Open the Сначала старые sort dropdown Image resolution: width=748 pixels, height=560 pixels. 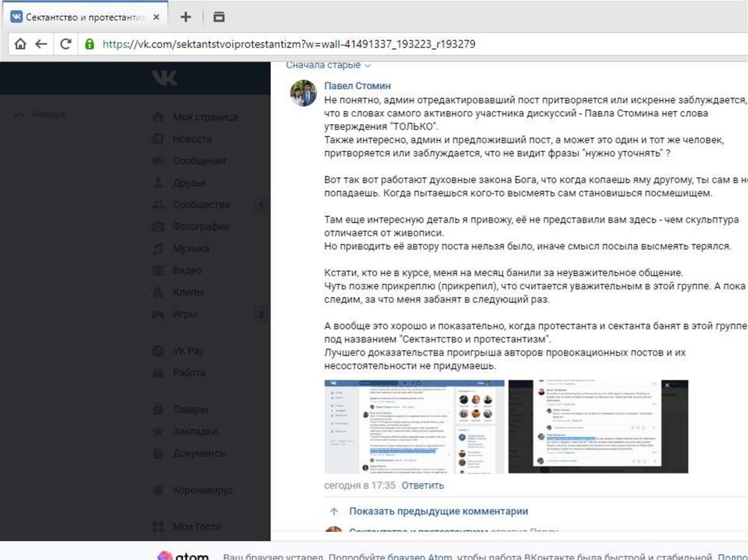tap(328, 65)
